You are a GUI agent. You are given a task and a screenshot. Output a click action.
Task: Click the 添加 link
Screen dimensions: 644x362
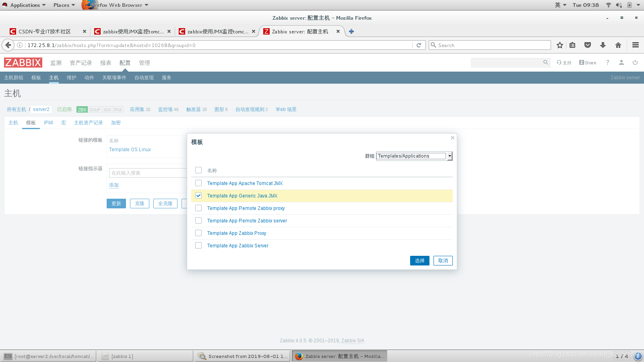click(114, 185)
